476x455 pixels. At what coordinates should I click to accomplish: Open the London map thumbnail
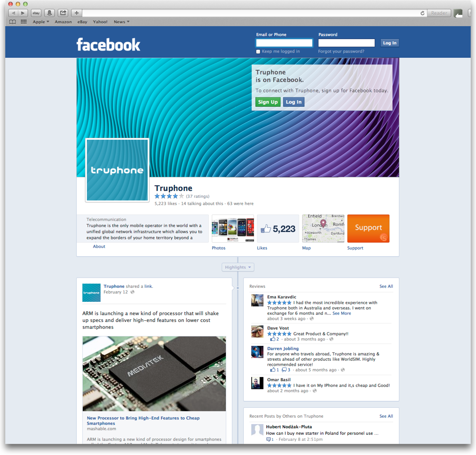coord(323,229)
